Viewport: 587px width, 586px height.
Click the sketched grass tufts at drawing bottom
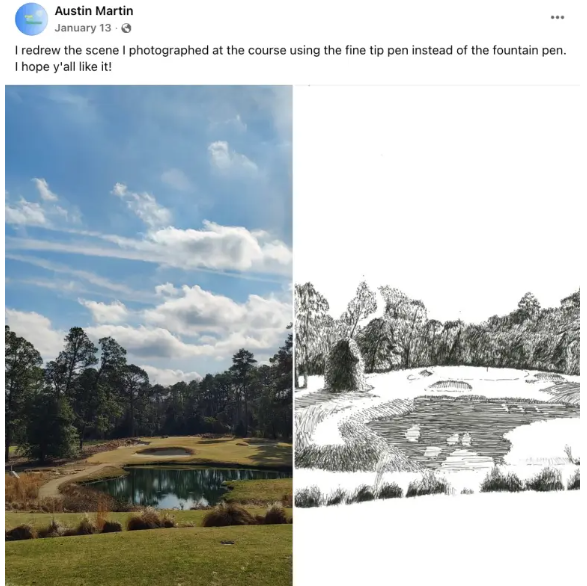(x=437, y=489)
